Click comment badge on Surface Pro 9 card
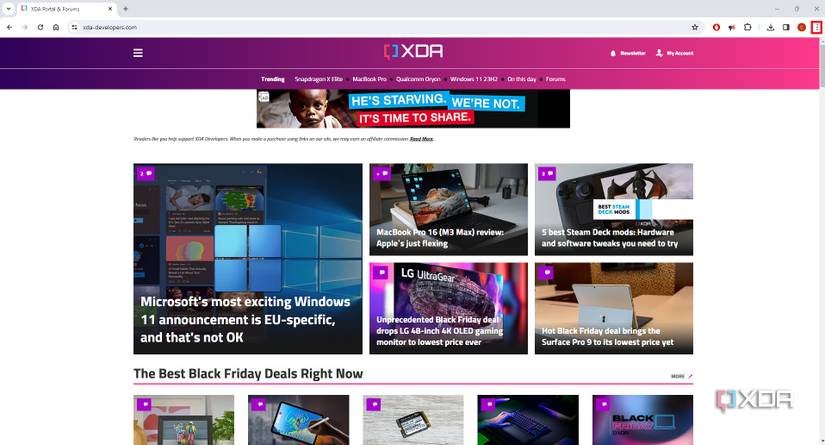Image resolution: width=825 pixels, height=445 pixels. (x=547, y=272)
